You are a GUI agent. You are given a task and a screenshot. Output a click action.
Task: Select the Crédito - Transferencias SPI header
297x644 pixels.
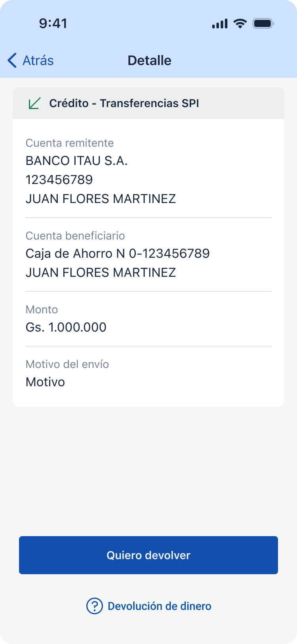[x=124, y=103]
